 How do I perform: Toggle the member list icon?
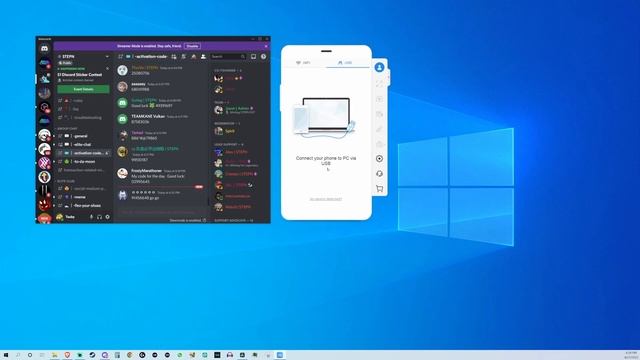click(203, 56)
